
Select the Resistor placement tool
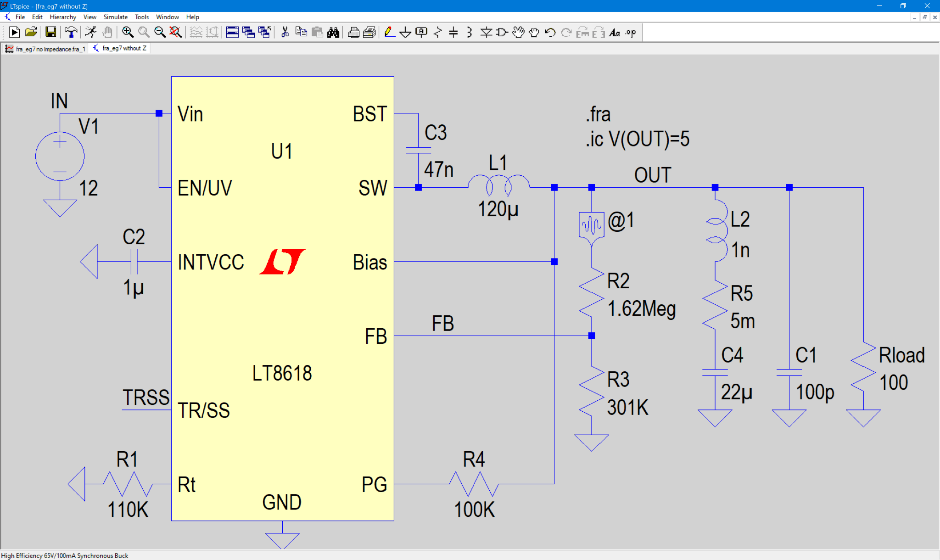[437, 32]
